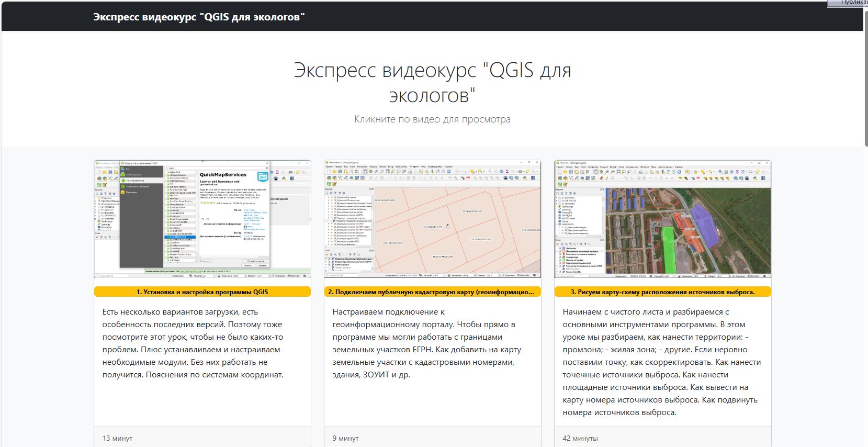Click the "13 минут" duration label

tap(117, 438)
